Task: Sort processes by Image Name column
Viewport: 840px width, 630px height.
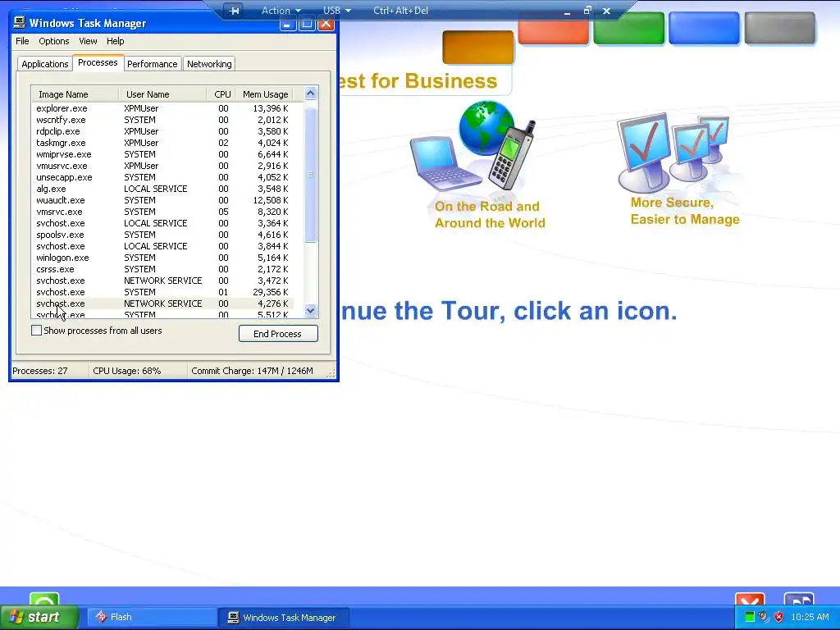Action: point(75,94)
